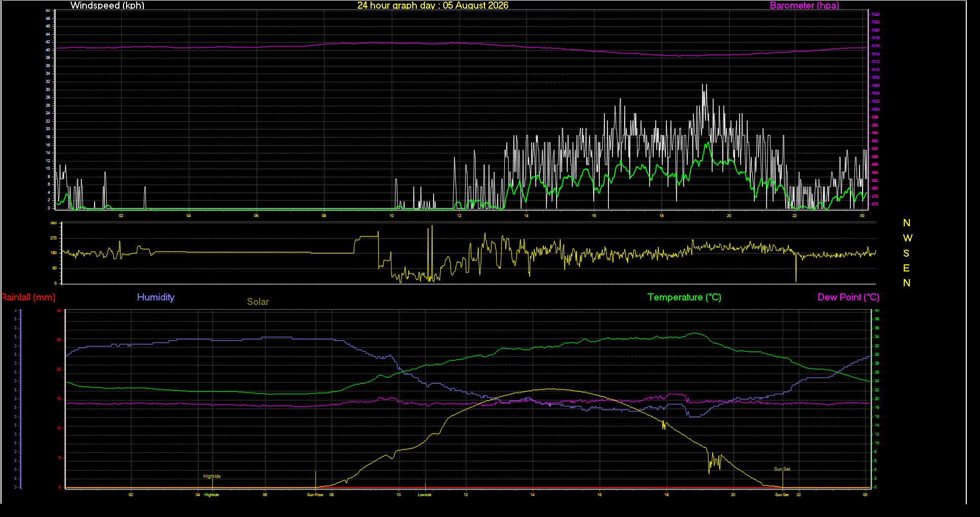The image size is (980, 517).
Task: Click '20' hour label under the temperature graph
Action: click(733, 495)
